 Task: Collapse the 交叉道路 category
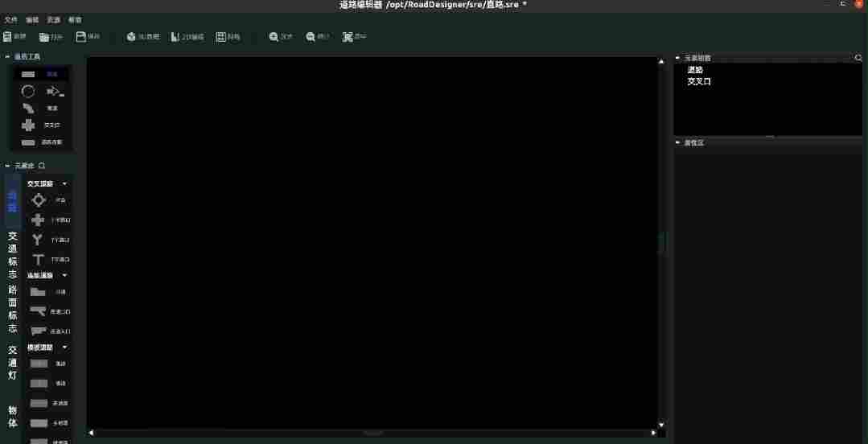tap(65, 183)
